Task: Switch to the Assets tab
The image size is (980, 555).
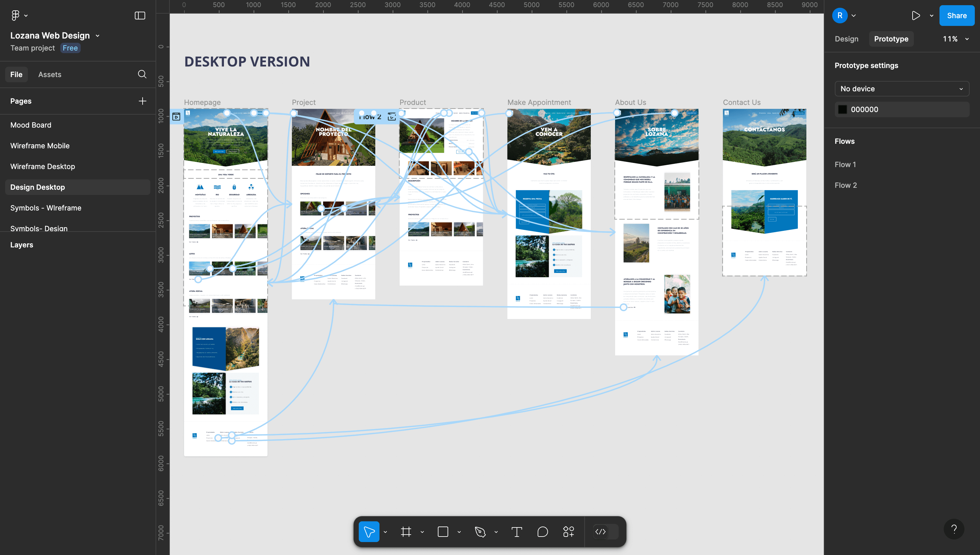Action: pyautogui.click(x=50, y=74)
